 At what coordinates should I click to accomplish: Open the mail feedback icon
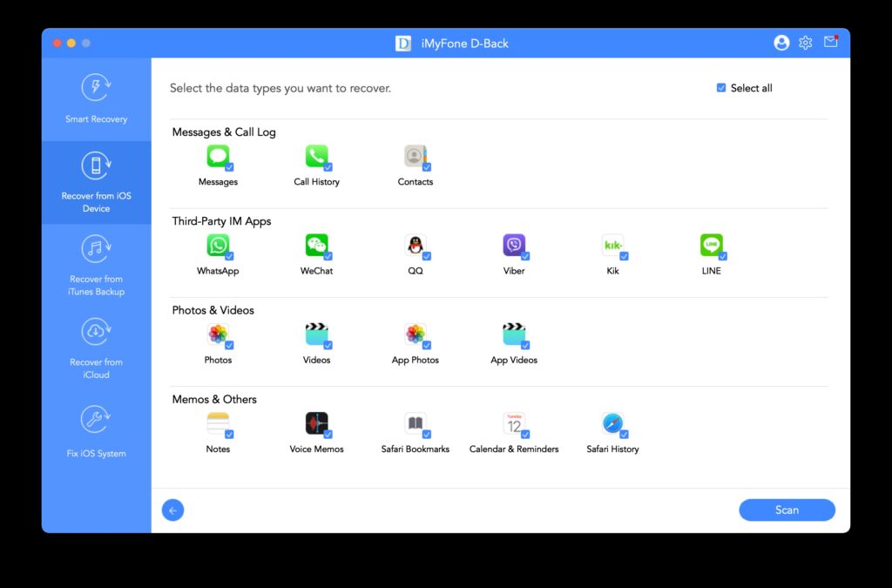coord(830,42)
